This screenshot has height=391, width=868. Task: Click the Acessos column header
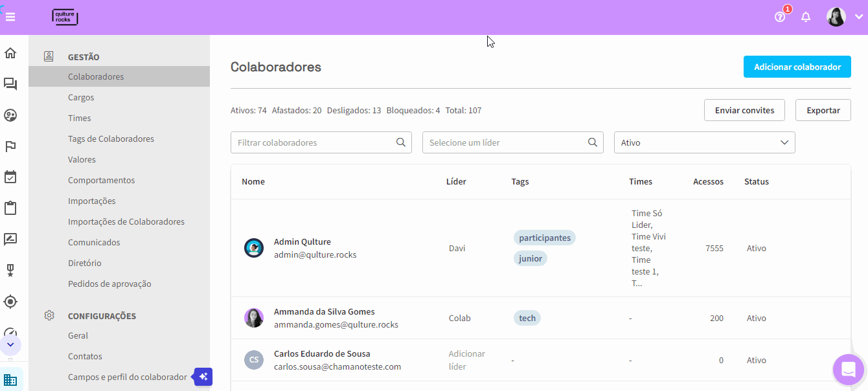tap(708, 182)
